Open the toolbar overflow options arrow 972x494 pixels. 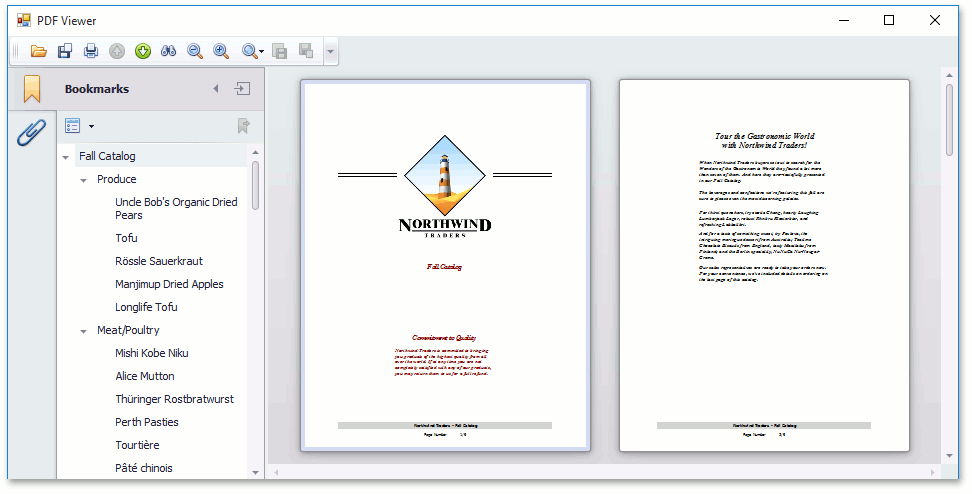(x=330, y=51)
